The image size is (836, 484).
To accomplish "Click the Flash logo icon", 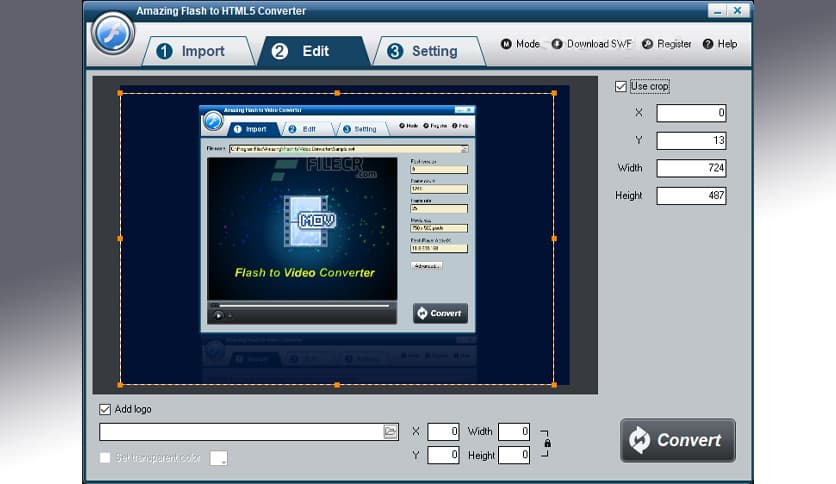I will coord(112,34).
